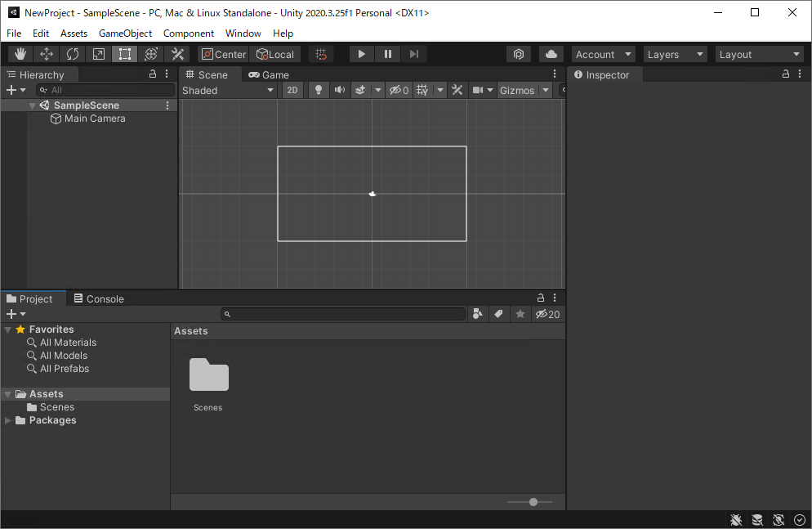Open the Hierarchy create dropdown
812x529 pixels.
16,90
